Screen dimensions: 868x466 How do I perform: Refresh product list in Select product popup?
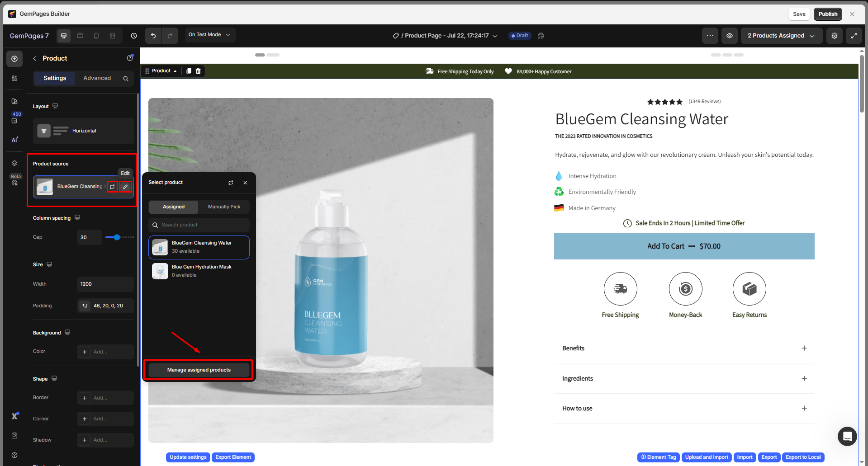(x=231, y=183)
